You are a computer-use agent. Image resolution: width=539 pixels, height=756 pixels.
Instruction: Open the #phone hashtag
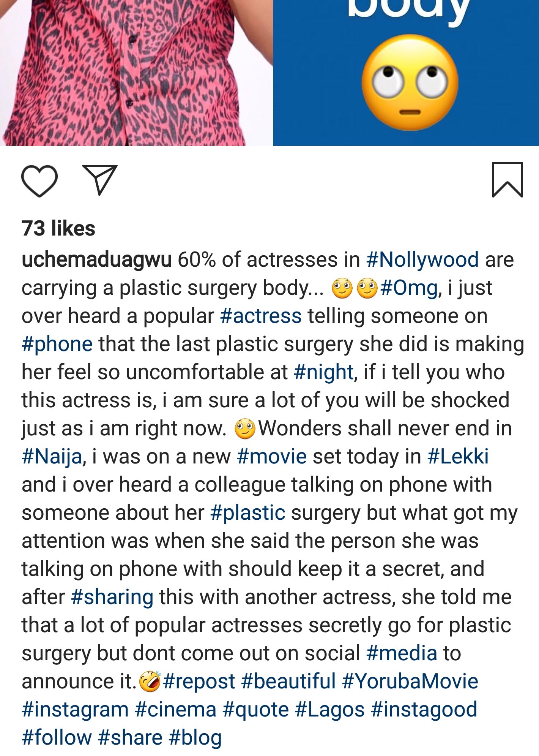point(57,344)
